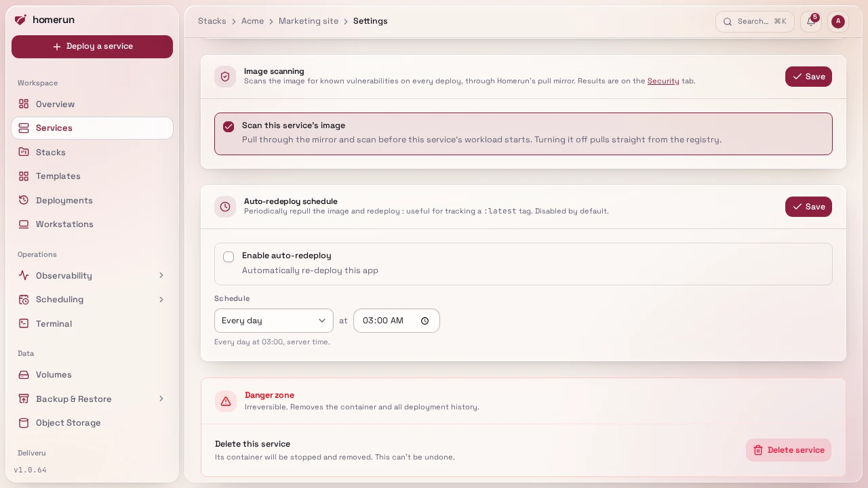Save the Auto-redeploy schedule settings
This screenshot has width=868, height=488.
[808, 207]
